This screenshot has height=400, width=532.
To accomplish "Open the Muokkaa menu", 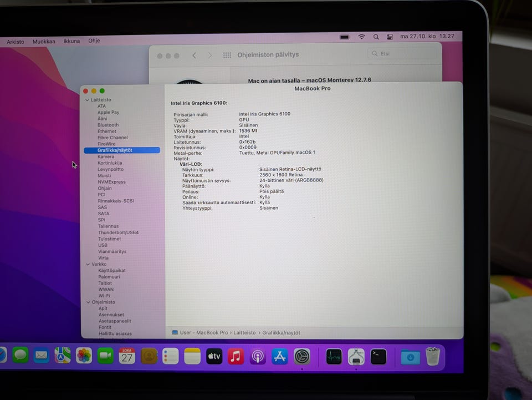I will [x=44, y=42].
